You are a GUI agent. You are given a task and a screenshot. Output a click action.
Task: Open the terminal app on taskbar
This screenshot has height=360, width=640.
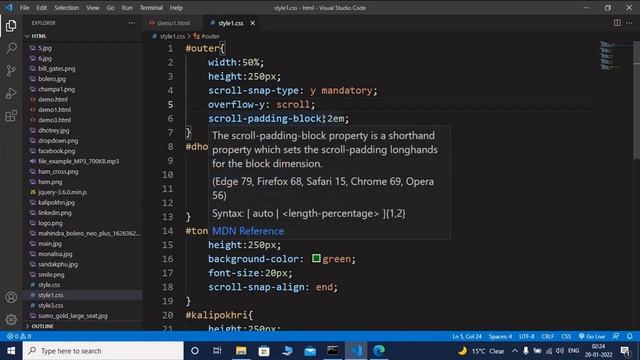333,351
